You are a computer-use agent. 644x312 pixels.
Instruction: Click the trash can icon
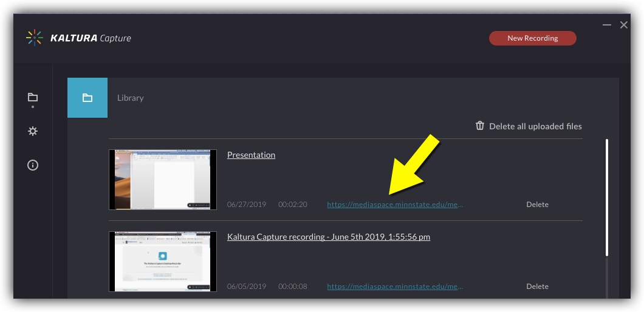(x=480, y=126)
